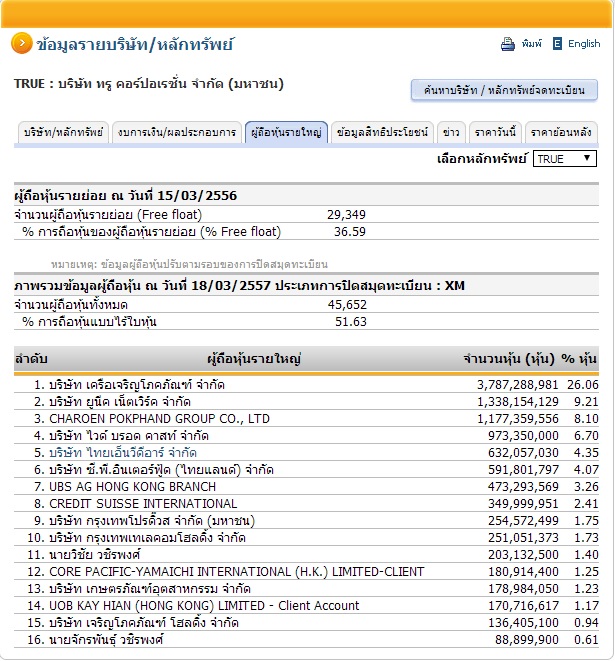Click the printer icon
This screenshot has width=615, height=661.
(x=508, y=44)
